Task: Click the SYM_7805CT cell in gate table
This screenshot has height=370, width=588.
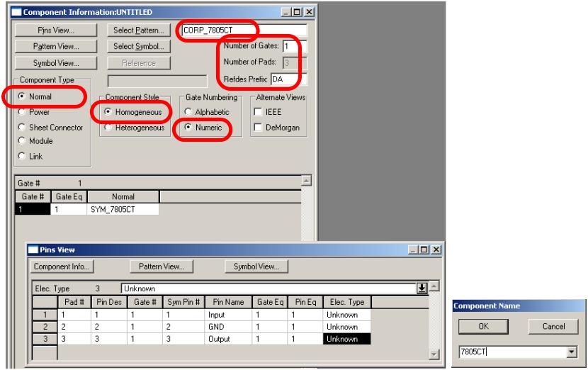Action: pos(123,209)
